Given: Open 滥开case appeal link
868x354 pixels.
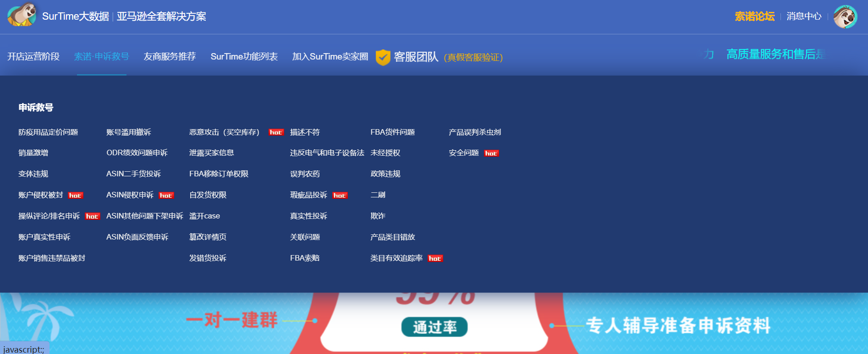Looking at the screenshot, I should (x=205, y=216).
